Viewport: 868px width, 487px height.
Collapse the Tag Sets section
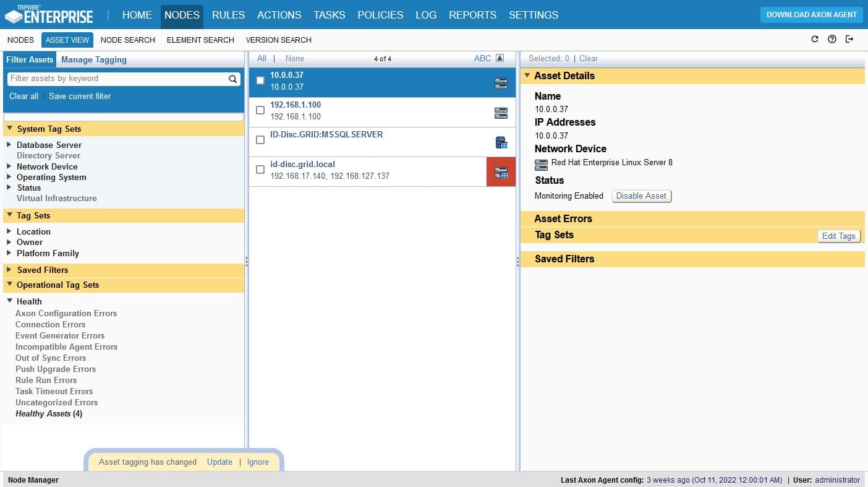[10, 215]
